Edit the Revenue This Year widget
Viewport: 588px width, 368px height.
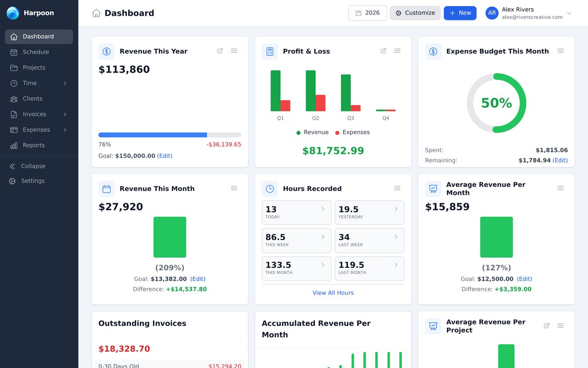220,51
